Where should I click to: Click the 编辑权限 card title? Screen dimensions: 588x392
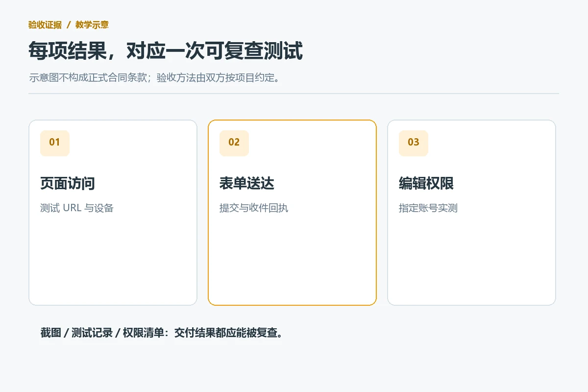pyautogui.click(x=426, y=184)
